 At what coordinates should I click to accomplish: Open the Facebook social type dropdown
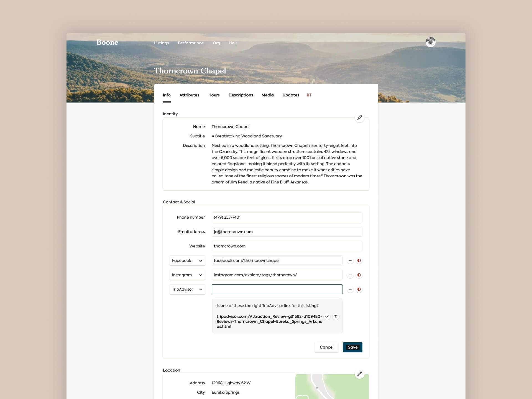click(x=187, y=260)
